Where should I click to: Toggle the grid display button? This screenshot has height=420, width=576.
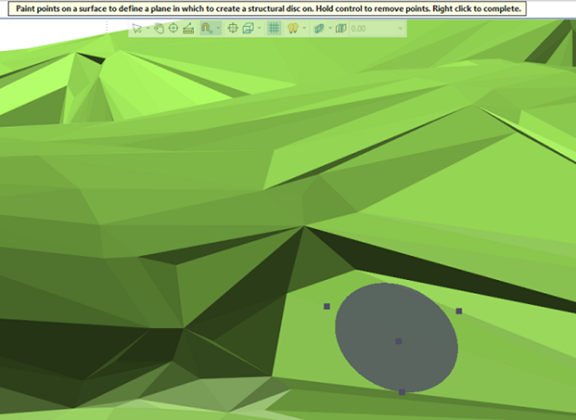tap(274, 28)
